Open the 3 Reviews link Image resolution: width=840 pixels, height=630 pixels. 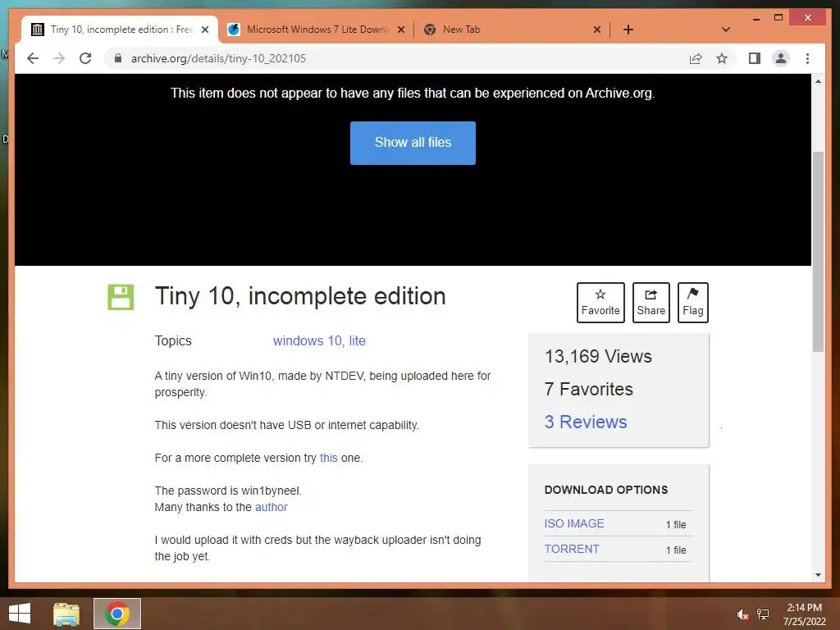tap(586, 422)
